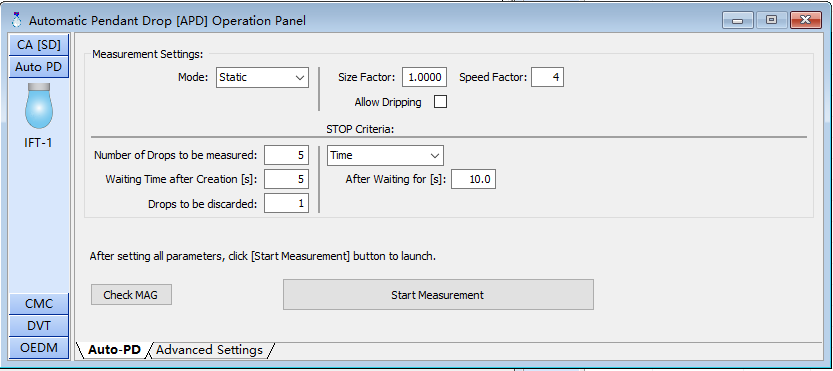Click the After Waiting for seconds field

(473, 179)
